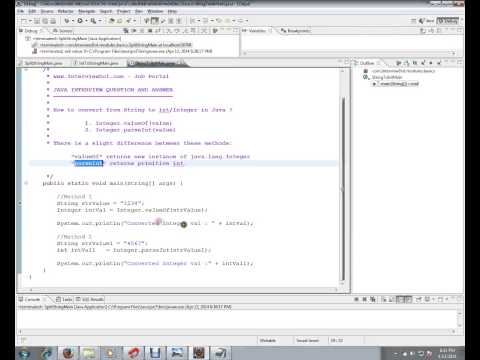480x360 pixels.
Task: Switch to the Servers tab
Action: click(x=63, y=31)
